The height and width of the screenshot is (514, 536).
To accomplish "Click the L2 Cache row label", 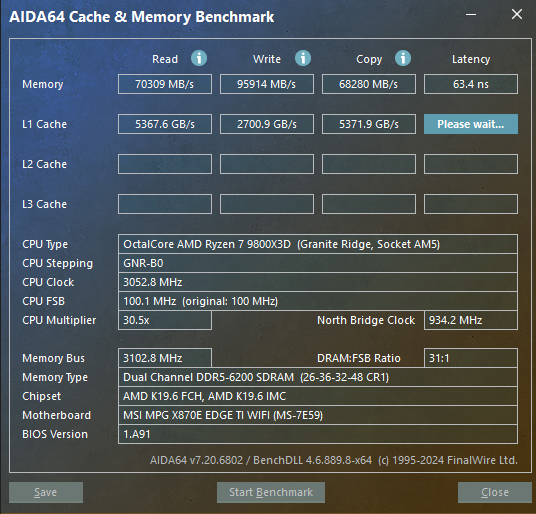I will (44, 164).
